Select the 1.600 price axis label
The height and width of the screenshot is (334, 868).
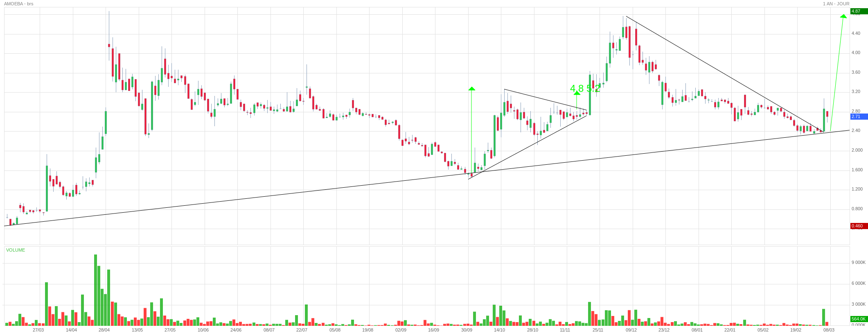[857, 170]
